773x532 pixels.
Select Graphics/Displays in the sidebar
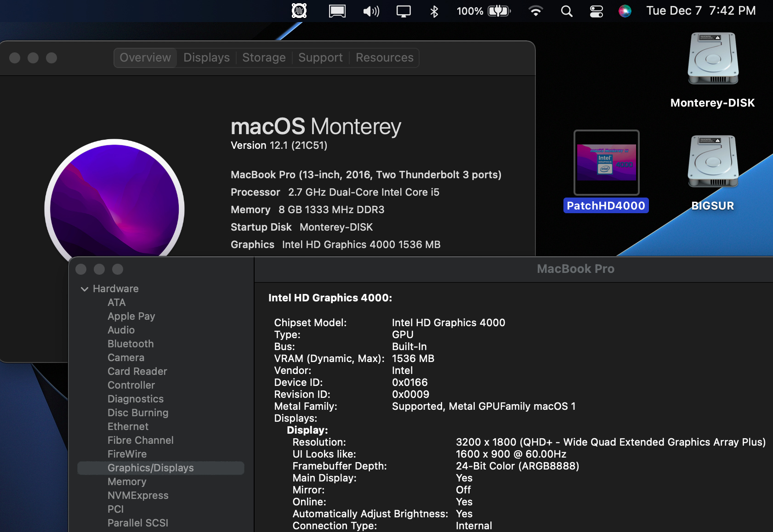(x=161, y=468)
